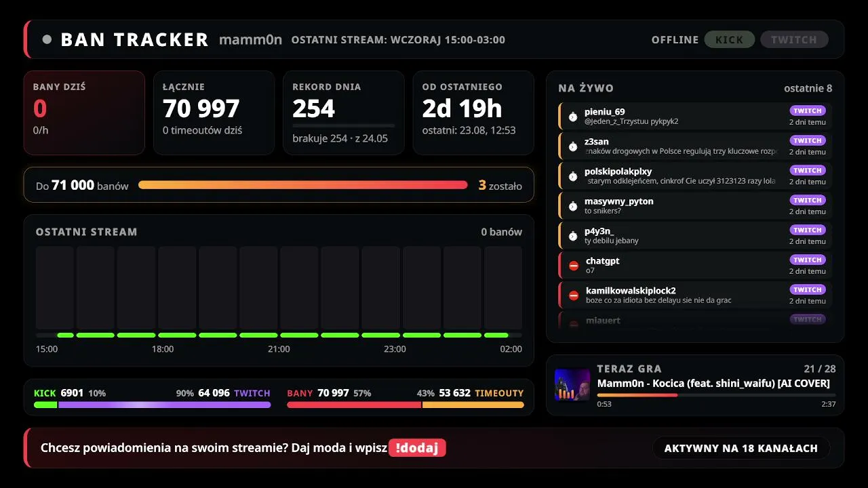Screen dimensions: 868x488
Task: Click the TWITCH badge on masywny_pyton row
Action: coord(808,200)
